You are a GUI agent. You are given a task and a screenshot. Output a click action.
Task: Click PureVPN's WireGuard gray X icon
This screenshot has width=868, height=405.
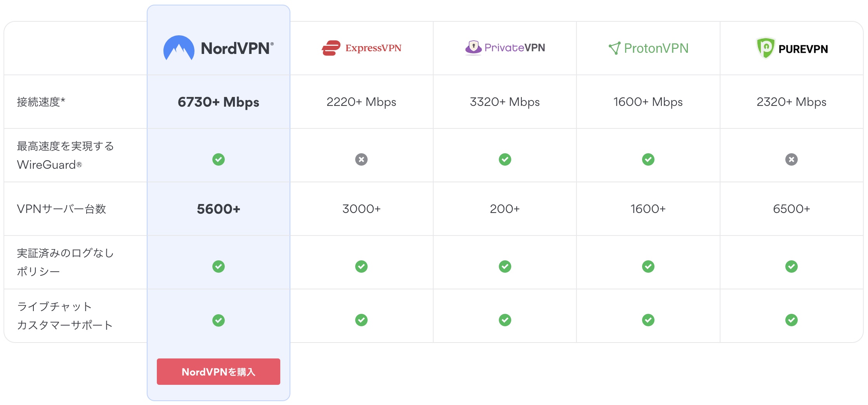(x=792, y=159)
